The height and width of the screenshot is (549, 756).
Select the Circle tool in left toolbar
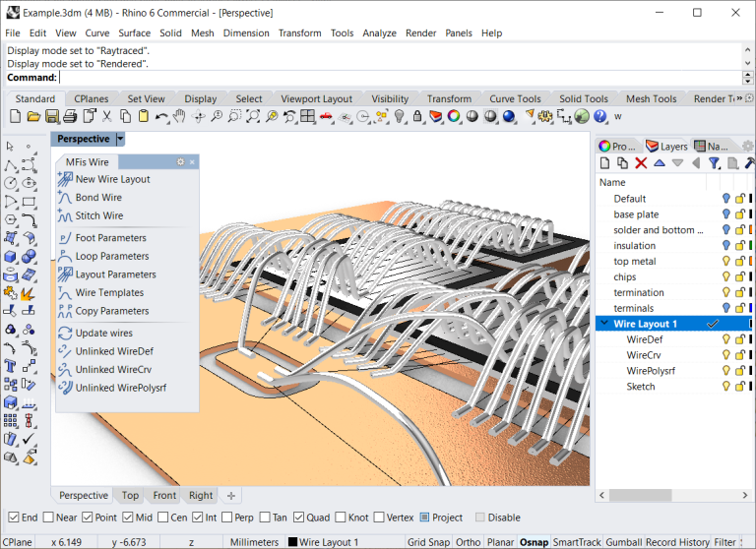[10, 183]
